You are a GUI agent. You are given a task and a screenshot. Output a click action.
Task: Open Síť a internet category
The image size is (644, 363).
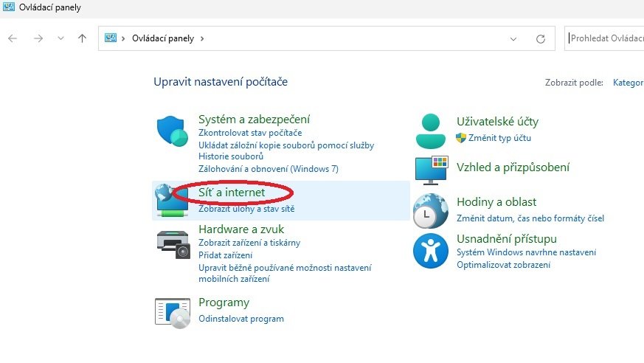(x=232, y=192)
